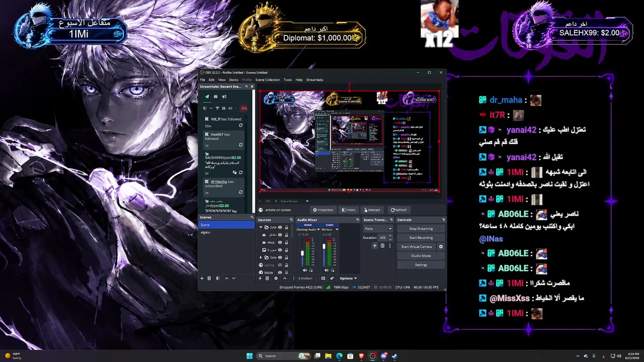
Task: Toggle the lock on the last tip source
Action: [286, 265]
